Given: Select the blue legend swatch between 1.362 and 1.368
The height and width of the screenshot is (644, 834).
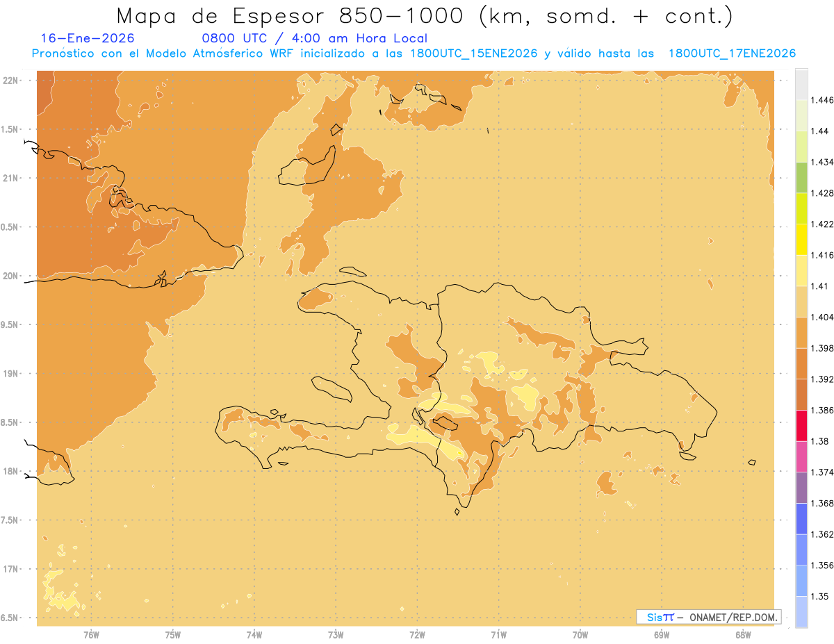Looking at the screenshot, I should (801, 518).
